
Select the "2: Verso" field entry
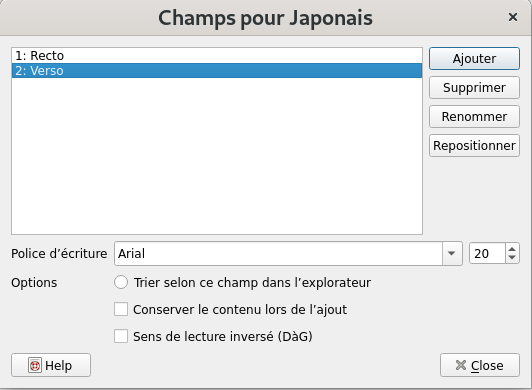217,70
